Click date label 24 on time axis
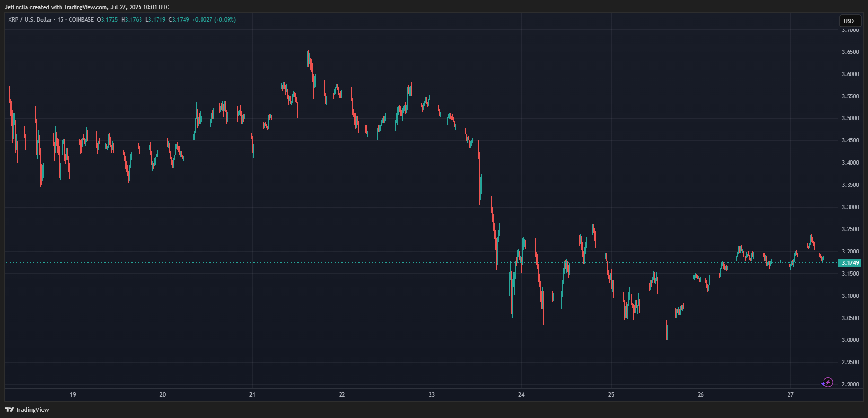Screen dimensions: 868x418 [x=521, y=395]
